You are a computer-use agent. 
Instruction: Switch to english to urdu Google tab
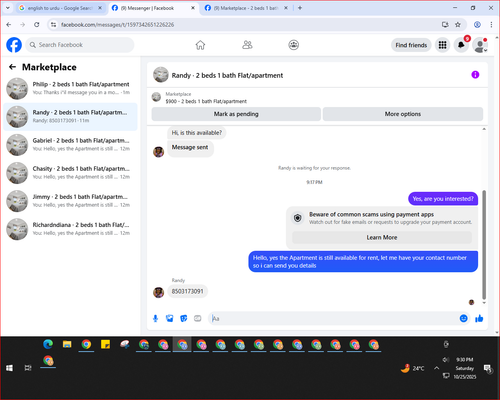click(60, 8)
